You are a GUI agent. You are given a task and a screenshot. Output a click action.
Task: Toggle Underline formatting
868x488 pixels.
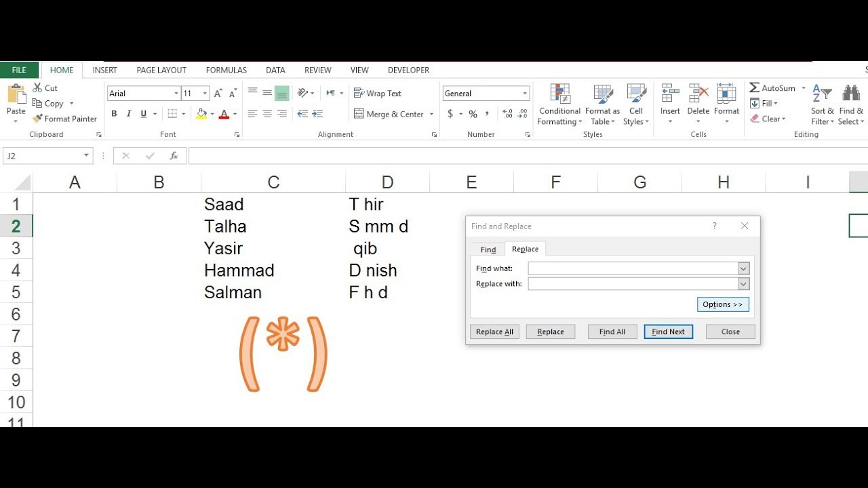[143, 114]
